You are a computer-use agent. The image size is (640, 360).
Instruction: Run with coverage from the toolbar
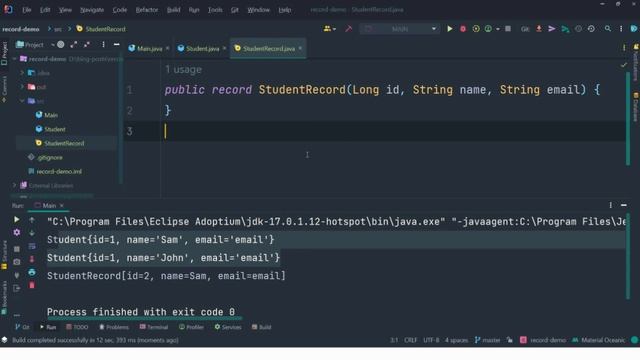click(476, 29)
